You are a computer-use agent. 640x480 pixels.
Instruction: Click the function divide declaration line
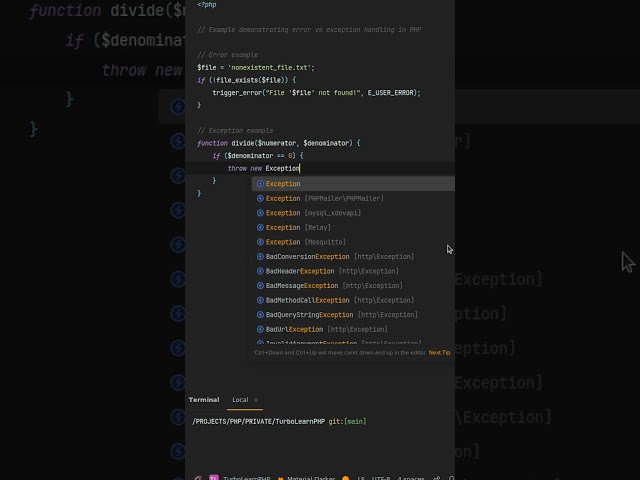point(279,143)
